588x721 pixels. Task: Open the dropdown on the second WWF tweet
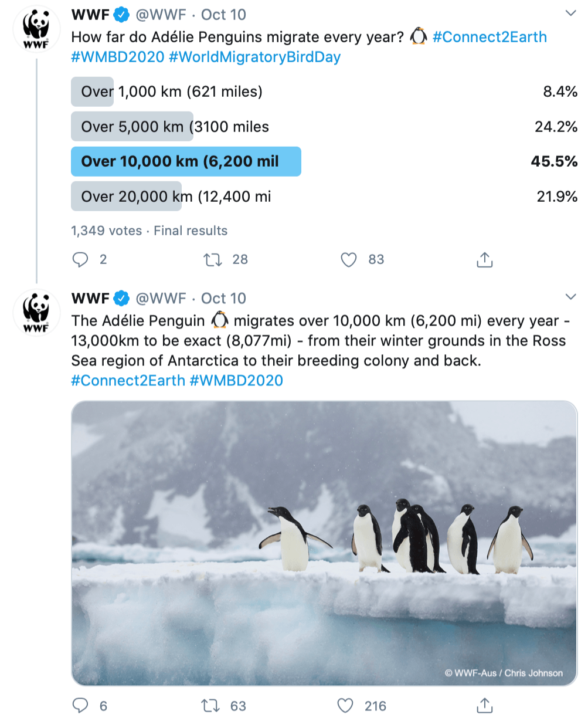(x=570, y=297)
